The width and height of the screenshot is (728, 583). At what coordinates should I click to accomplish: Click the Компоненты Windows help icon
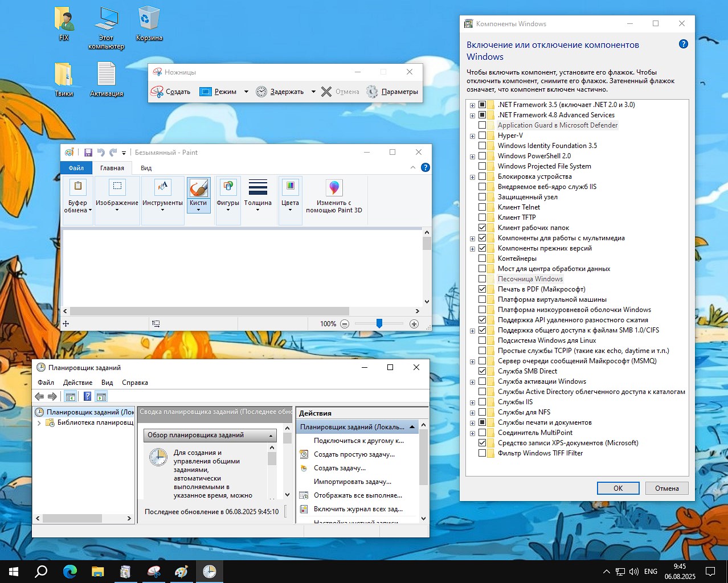684,44
